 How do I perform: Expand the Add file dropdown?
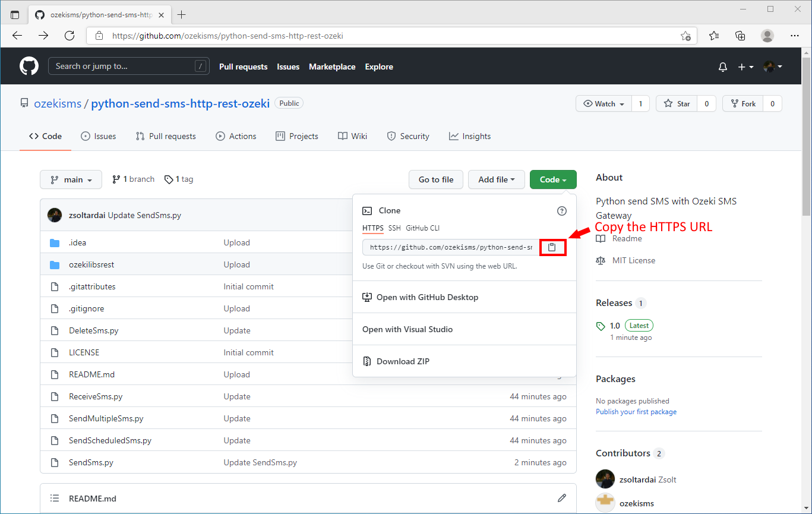[497, 179]
